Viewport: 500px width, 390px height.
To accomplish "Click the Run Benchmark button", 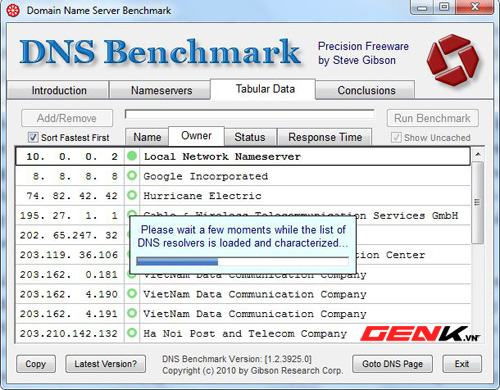I will point(433,118).
